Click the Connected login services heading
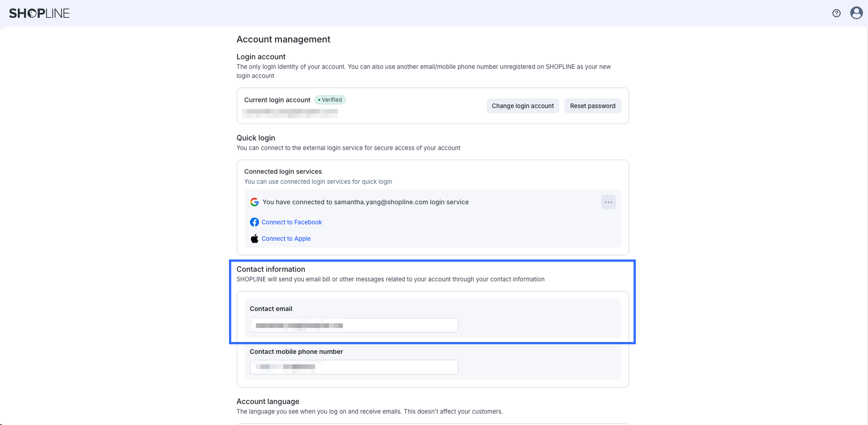The height and width of the screenshot is (425, 868). pyautogui.click(x=283, y=171)
